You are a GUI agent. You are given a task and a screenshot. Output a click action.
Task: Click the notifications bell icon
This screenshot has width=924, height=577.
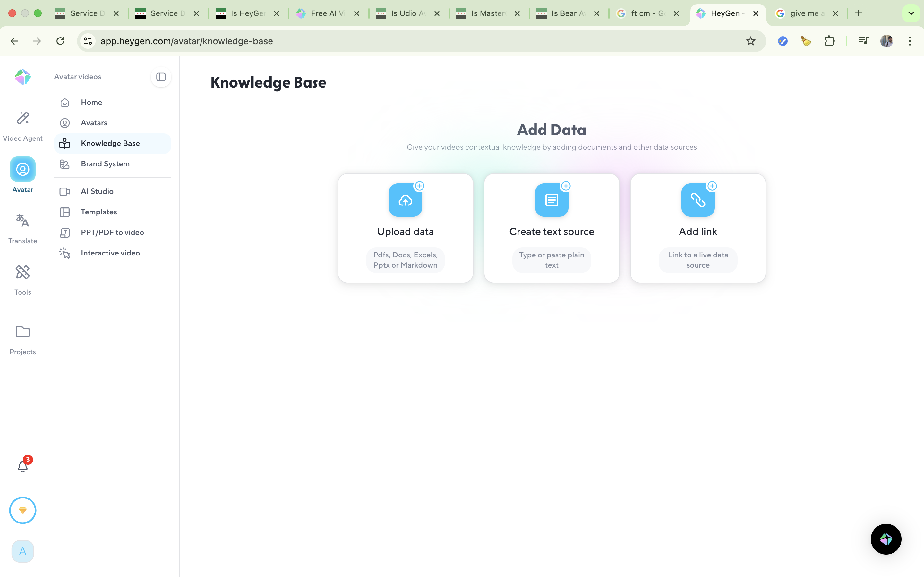22,466
